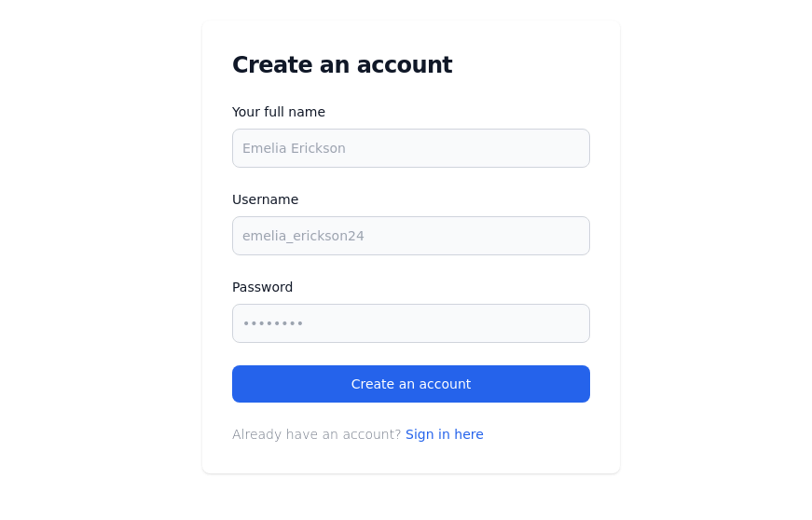Click the Create an account heading
Viewport: 812px width, 520px height.
342,65
